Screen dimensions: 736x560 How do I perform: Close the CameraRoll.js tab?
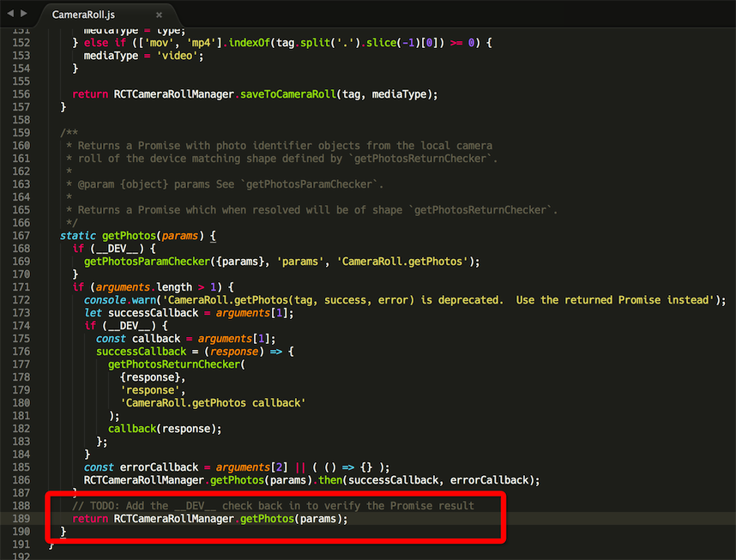coord(160,15)
